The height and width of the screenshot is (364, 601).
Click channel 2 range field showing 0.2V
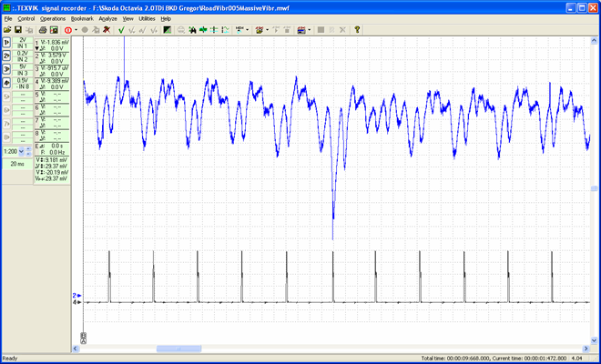coord(23,54)
